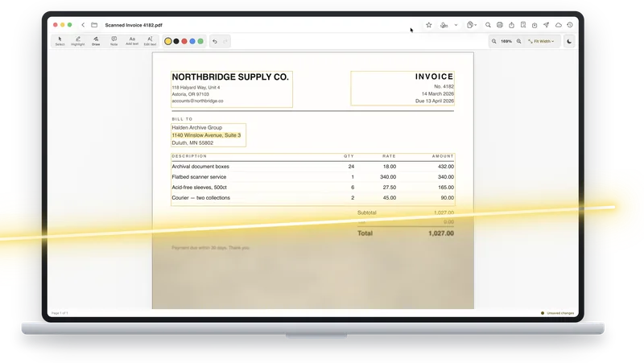
Task: Expand the stamp tool dropdown arrow
Action: click(456, 25)
